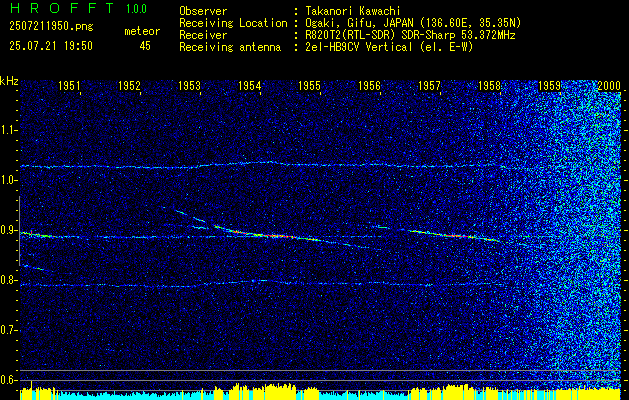Click the 2el-HB9CV Vertical antenna text
This screenshot has height=400, width=629.
[389, 47]
